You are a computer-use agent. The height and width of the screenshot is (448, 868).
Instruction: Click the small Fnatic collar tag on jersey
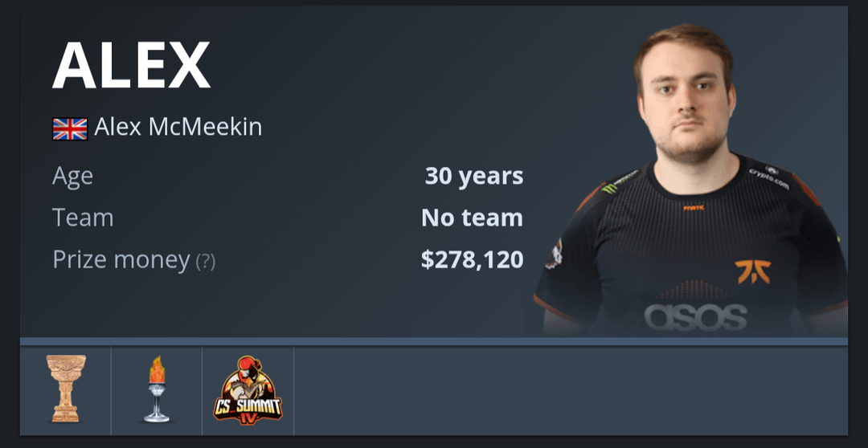(694, 208)
